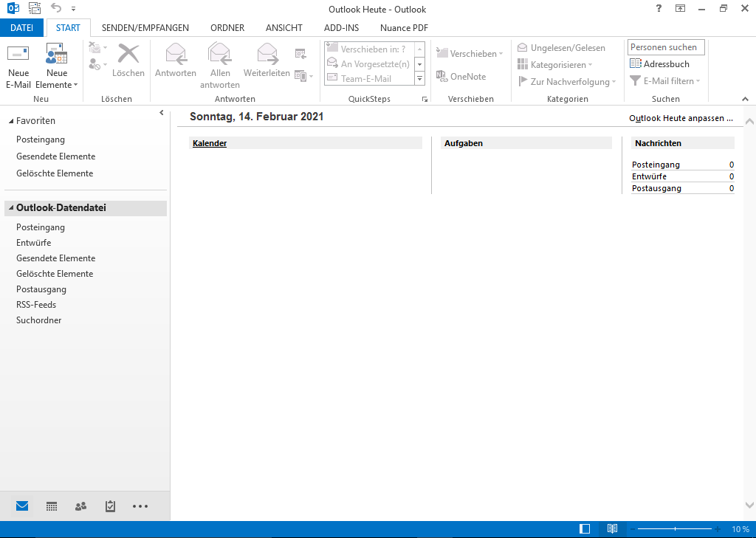Open the Adressbuch icon in ribbon
The height and width of the screenshot is (538, 756).
pyautogui.click(x=636, y=64)
